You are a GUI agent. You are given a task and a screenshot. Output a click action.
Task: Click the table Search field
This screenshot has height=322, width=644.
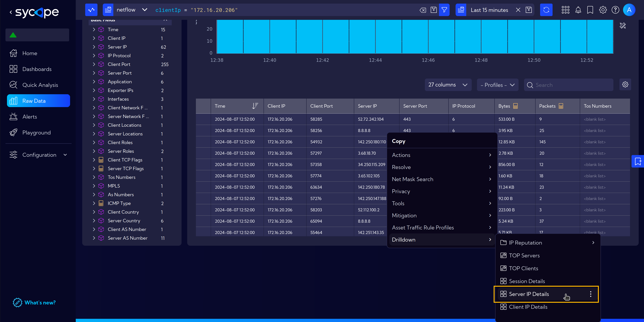568,85
